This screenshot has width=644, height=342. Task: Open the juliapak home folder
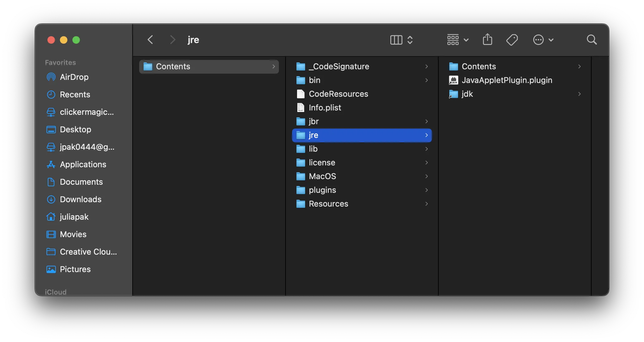click(x=74, y=217)
